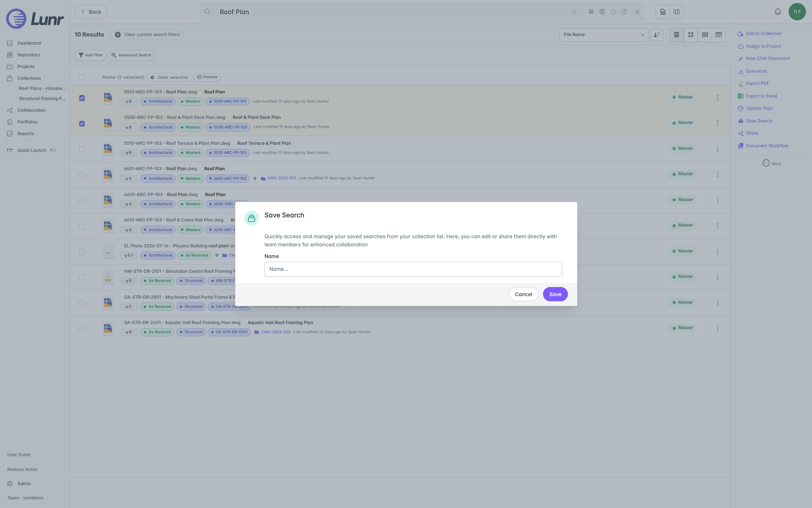Open Collections in sidebar
The width and height of the screenshot is (812, 508).
(29, 78)
